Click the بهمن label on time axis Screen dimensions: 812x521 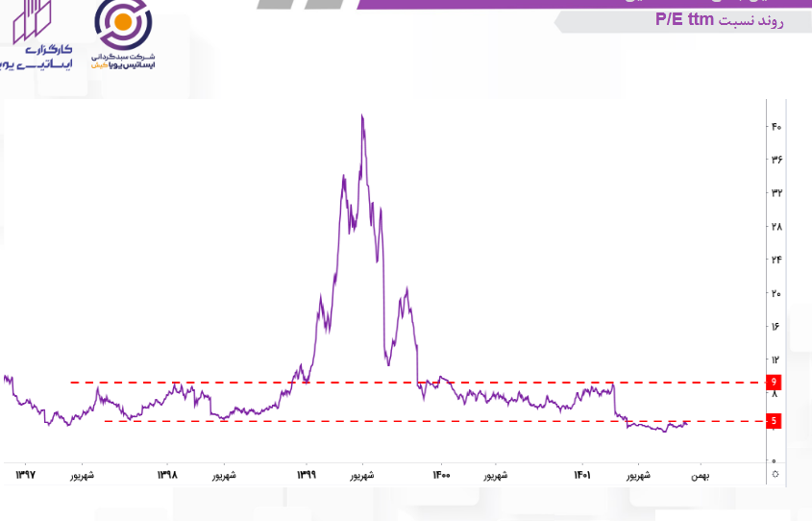(x=699, y=475)
